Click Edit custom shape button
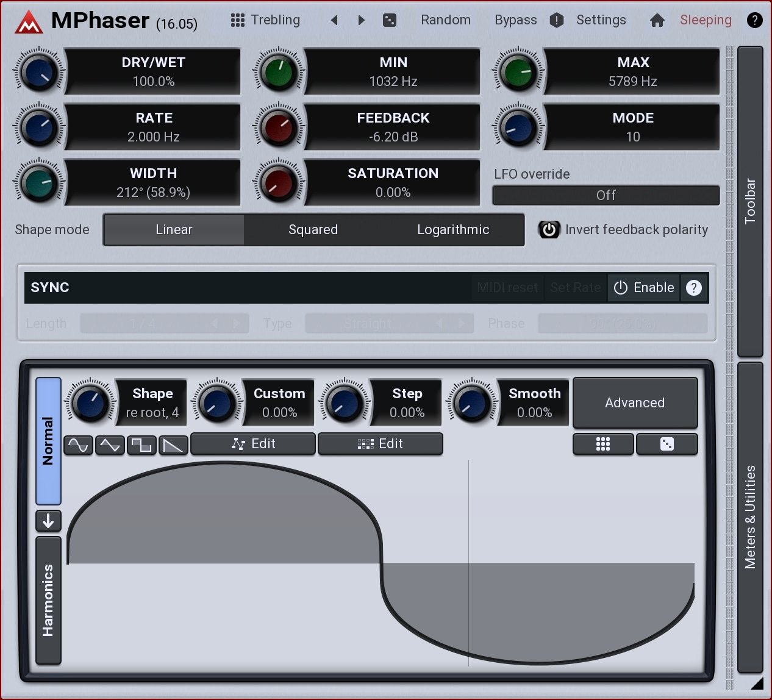This screenshot has height=700, width=772. [x=253, y=443]
